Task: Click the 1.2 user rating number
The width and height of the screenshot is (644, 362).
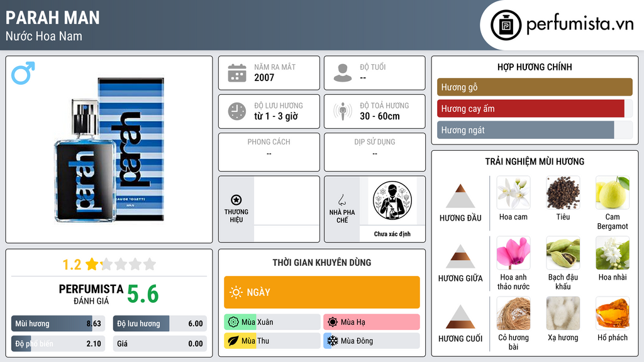Action: click(x=72, y=265)
